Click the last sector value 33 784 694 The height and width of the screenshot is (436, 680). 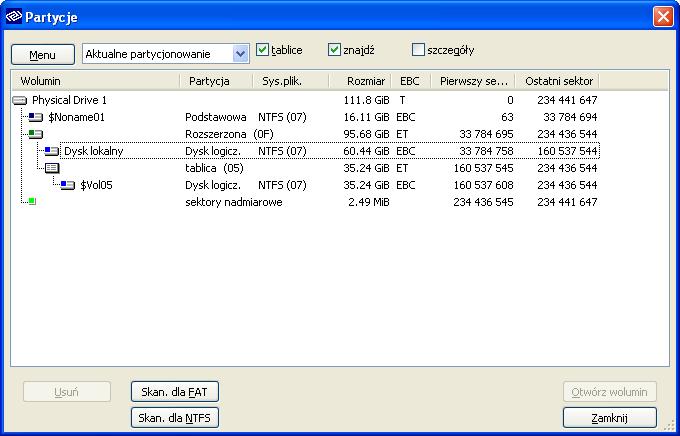[x=570, y=118]
